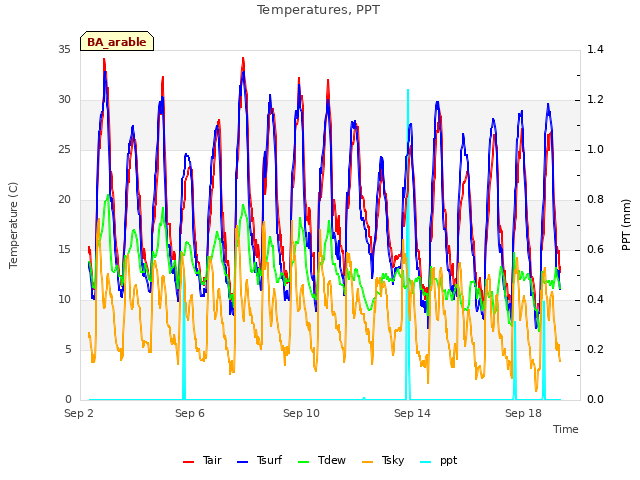Click the 0.2 PPT axis value
The height and width of the screenshot is (480, 640).
[x=595, y=349]
